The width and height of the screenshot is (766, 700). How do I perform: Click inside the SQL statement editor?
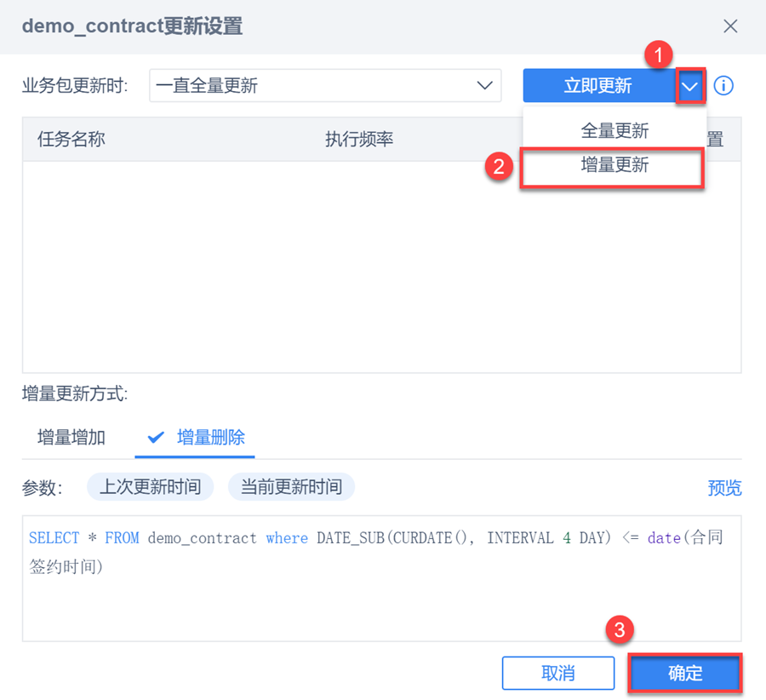click(x=381, y=578)
